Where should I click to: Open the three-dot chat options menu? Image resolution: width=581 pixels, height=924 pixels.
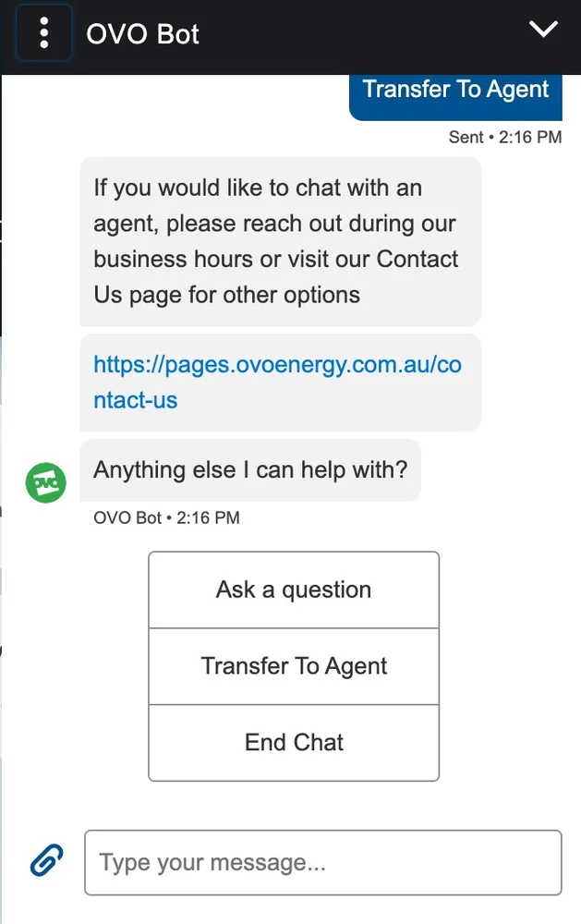pos(43,33)
